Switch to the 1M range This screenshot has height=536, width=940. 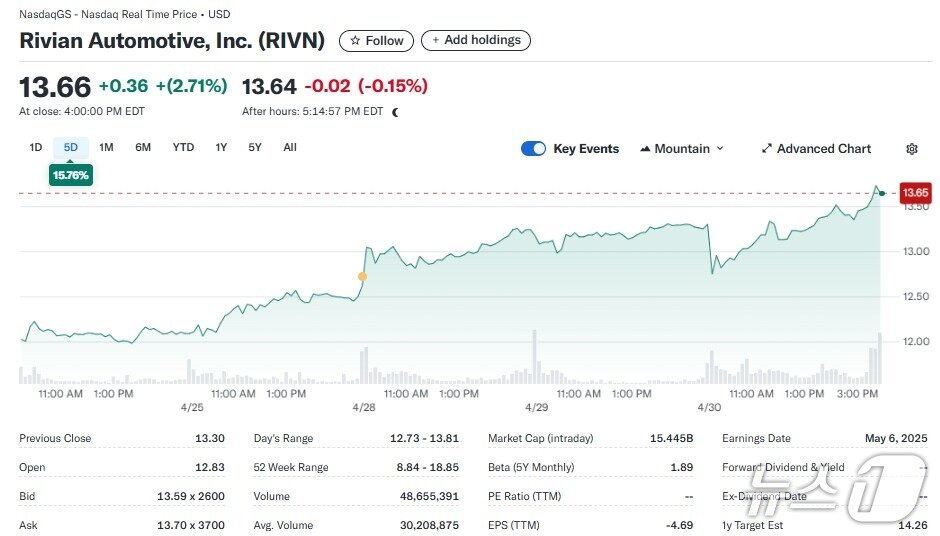(106, 148)
